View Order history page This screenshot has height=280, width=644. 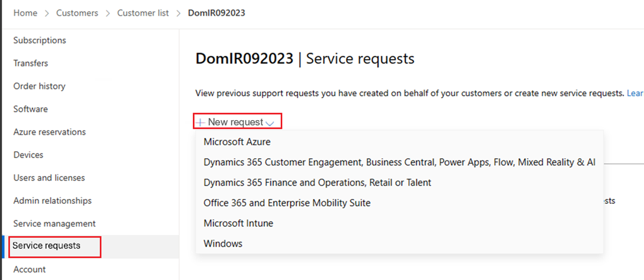[39, 86]
